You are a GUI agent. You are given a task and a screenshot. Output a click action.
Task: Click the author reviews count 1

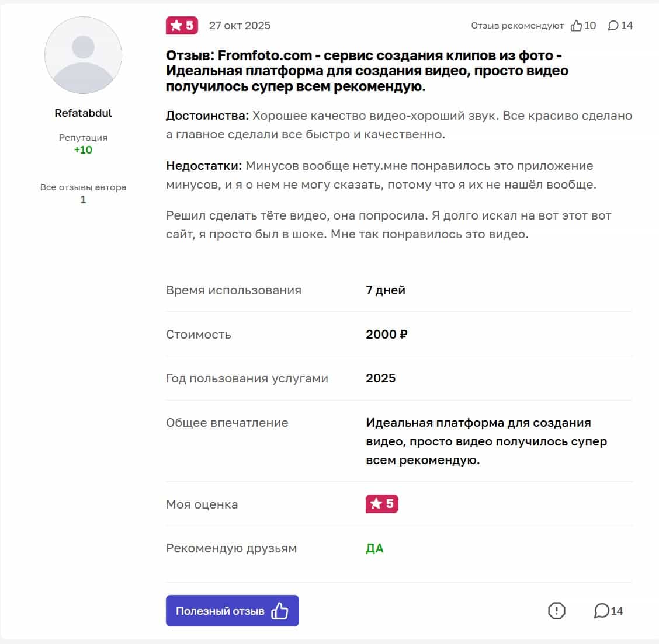coord(83,199)
